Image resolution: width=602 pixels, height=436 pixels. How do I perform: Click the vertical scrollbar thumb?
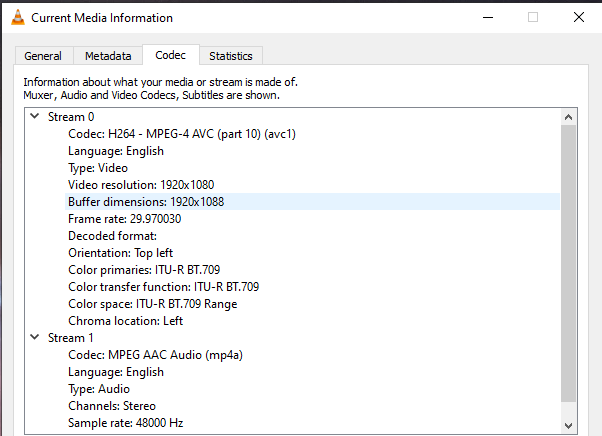[568, 260]
